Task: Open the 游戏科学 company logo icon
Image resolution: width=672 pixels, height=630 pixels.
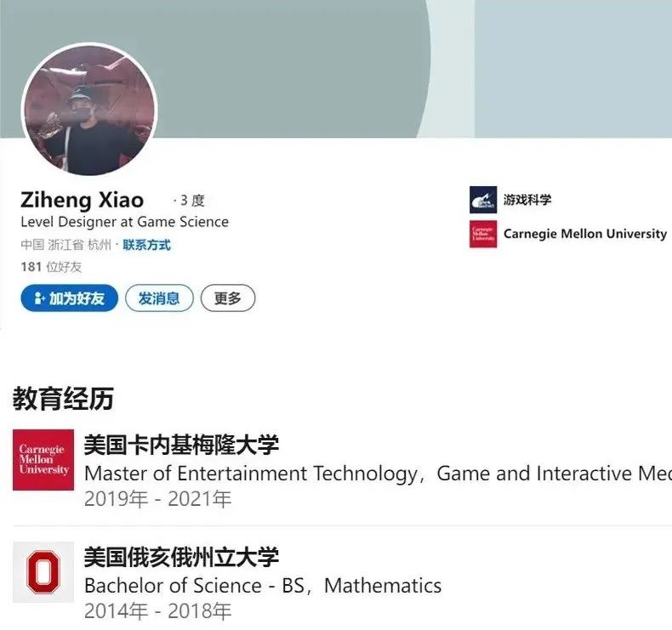Action: click(483, 200)
